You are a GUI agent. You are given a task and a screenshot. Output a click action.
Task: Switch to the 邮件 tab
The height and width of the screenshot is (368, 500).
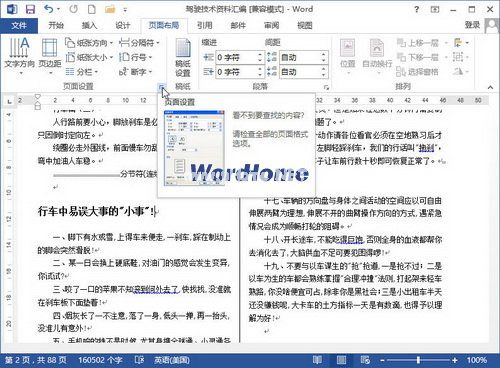(x=238, y=25)
